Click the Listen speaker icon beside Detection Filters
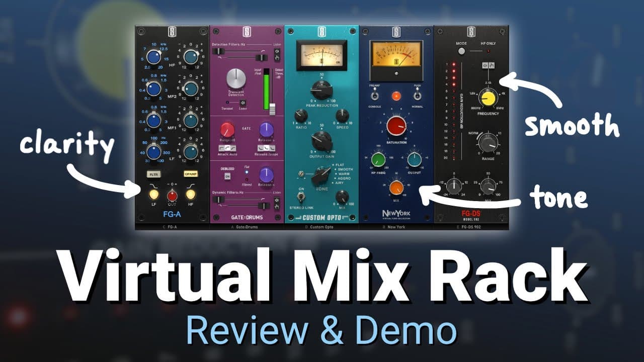 coord(277,51)
